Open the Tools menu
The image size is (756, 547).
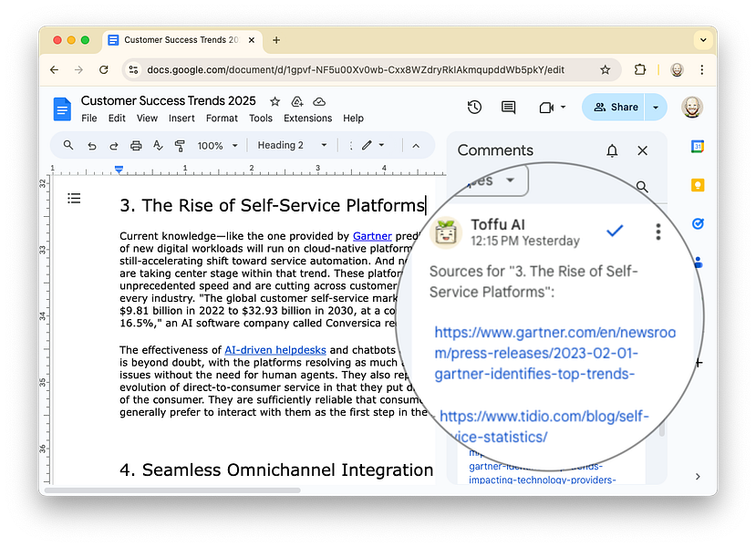(261, 119)
